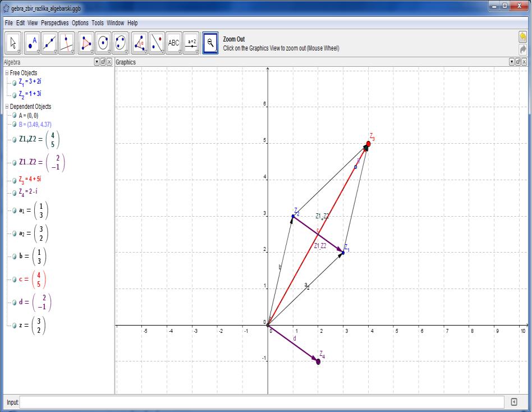Select the Perpendicular Line tool
Viewport: 532px width, 412px height.
(x=66, y=43)
